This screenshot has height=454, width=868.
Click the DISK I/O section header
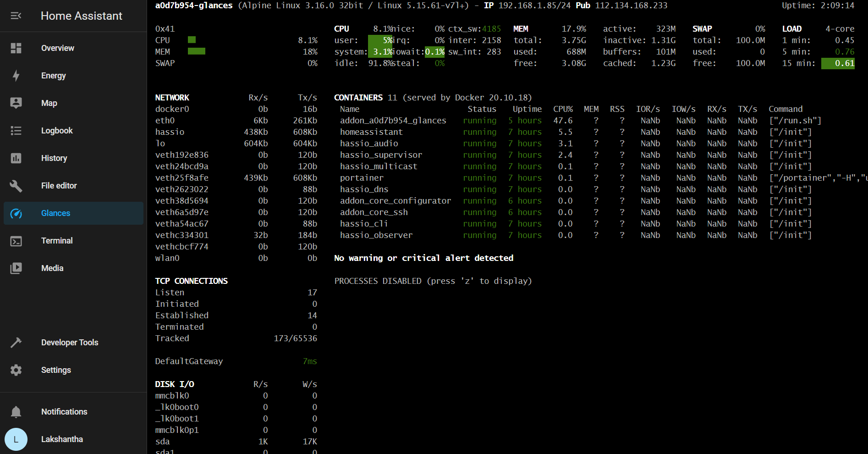175,384
